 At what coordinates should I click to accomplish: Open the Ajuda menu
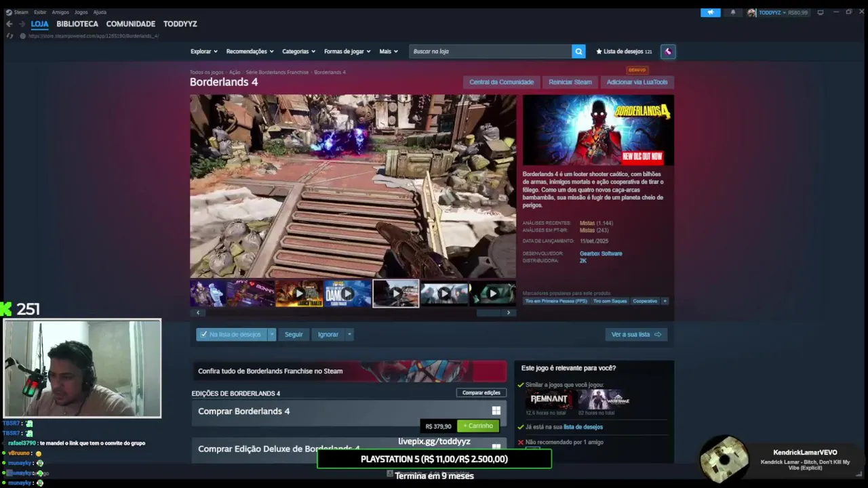click(100, 12)
